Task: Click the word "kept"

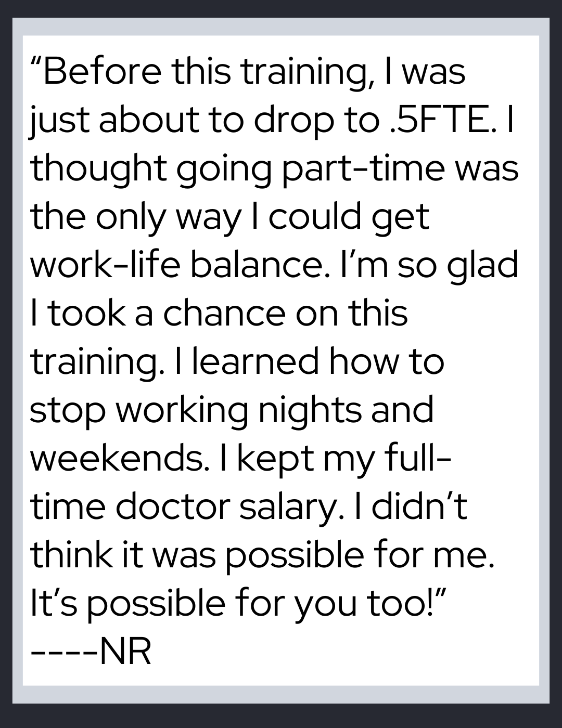Action: [x=277, y=458]
